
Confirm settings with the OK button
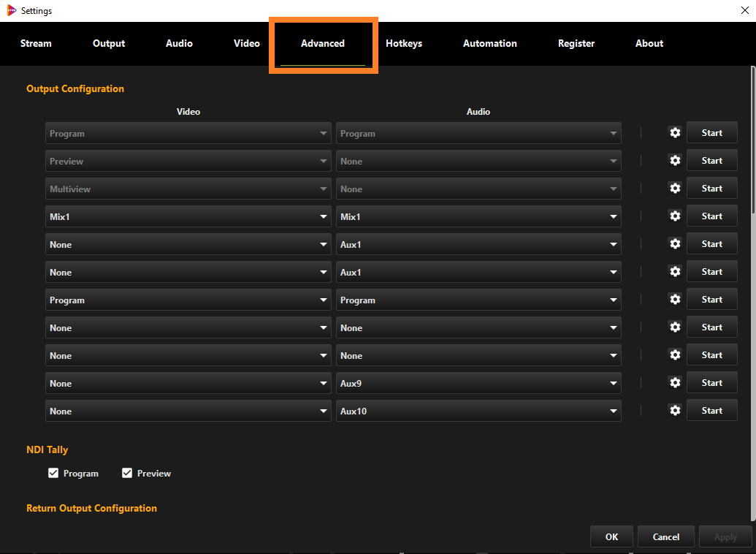click(611, 536)
